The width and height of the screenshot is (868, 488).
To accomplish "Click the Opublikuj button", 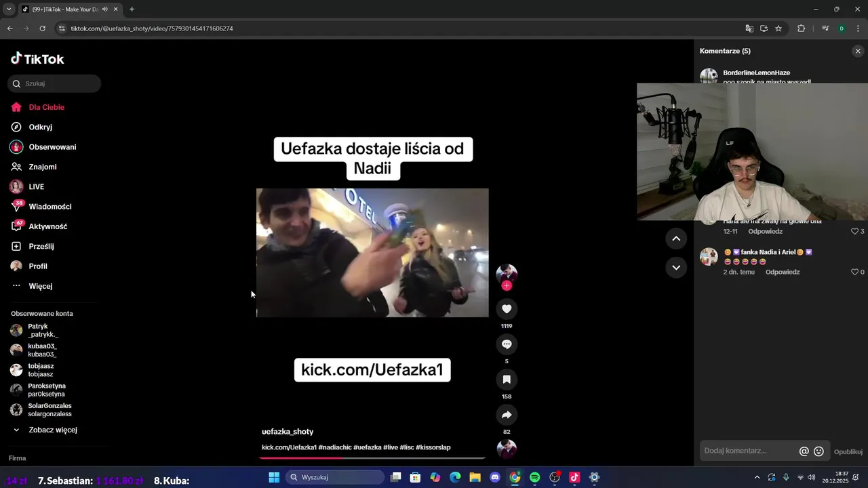I will 848,451.
